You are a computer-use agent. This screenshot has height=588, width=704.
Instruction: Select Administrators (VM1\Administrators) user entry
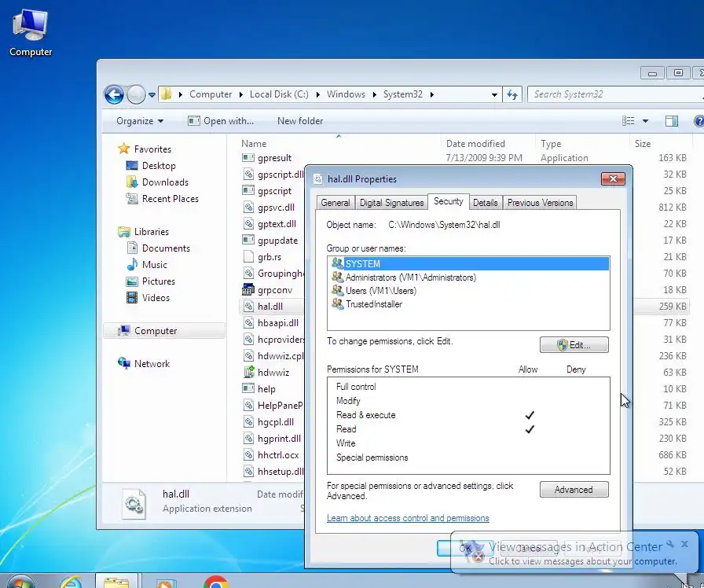click(x=410, y=277)
